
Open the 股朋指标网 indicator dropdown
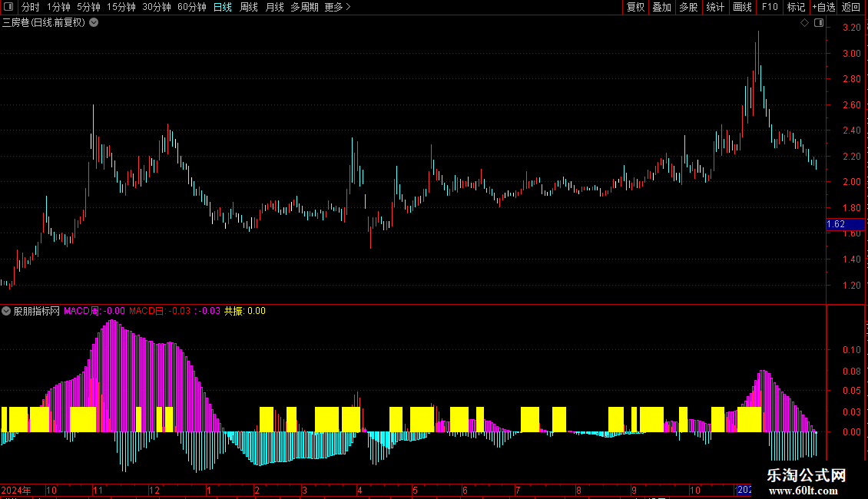click(6, 311)
